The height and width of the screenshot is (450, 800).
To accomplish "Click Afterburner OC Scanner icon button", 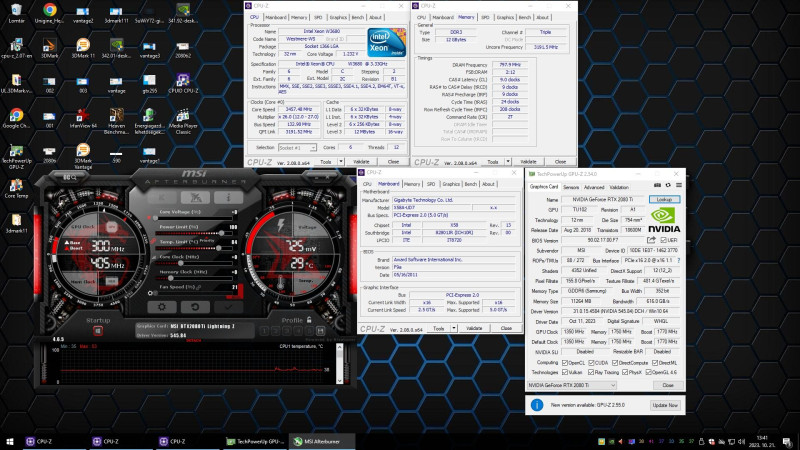I will pyautogui.click(x=195, y=197).
